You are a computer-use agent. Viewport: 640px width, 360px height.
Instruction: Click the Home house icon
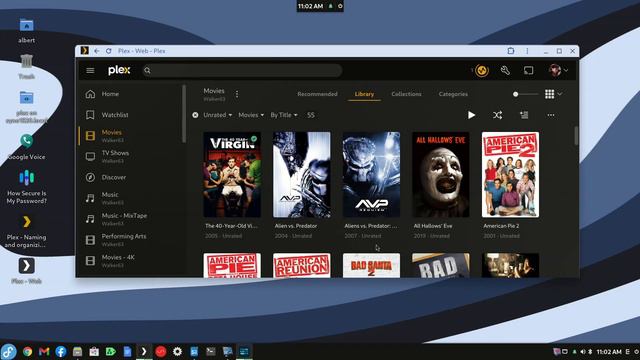click(x=90, y=94)
